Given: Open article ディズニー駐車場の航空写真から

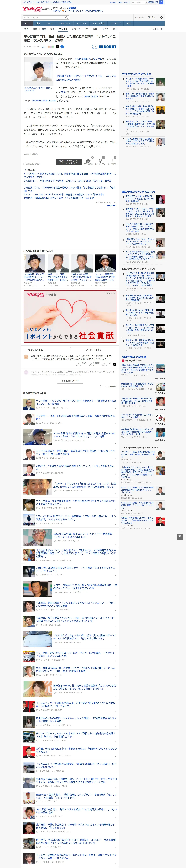Looking at the screenshot, I should coord(76,857).
